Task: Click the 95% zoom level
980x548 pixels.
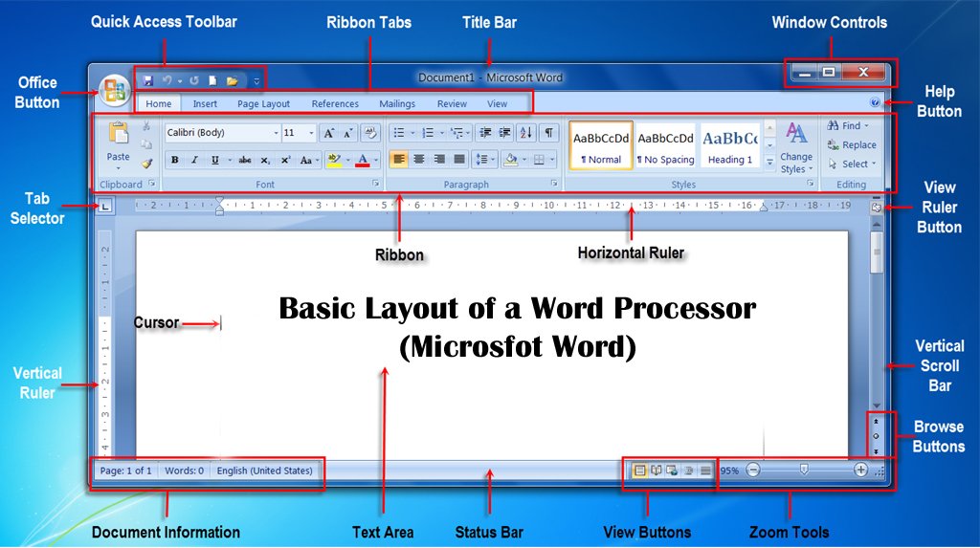Action: [729, 471]
